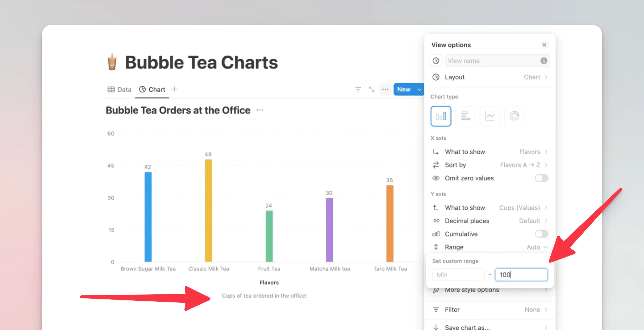Switch to the Data tab
The height and width of the screenshot is (330, 644).
pos(120,89)
